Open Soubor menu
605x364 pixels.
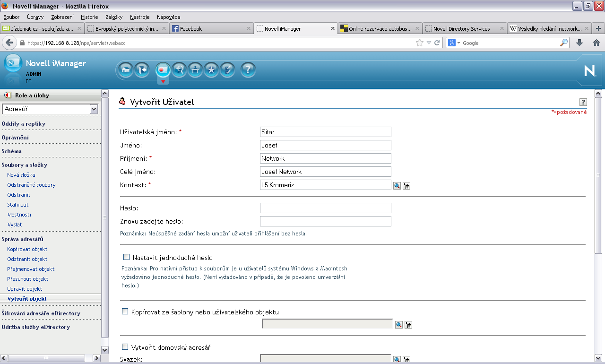[x=11, y=17]
